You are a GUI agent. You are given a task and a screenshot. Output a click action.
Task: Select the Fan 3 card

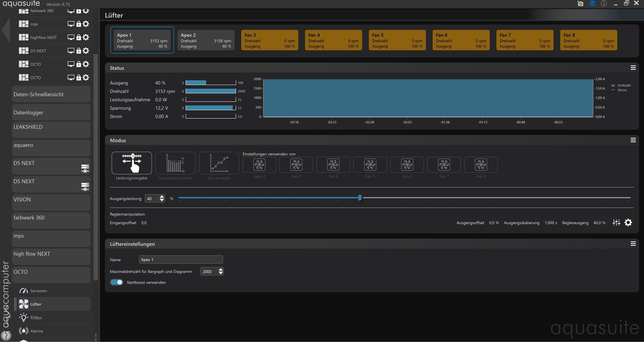[x=269, y=40]
